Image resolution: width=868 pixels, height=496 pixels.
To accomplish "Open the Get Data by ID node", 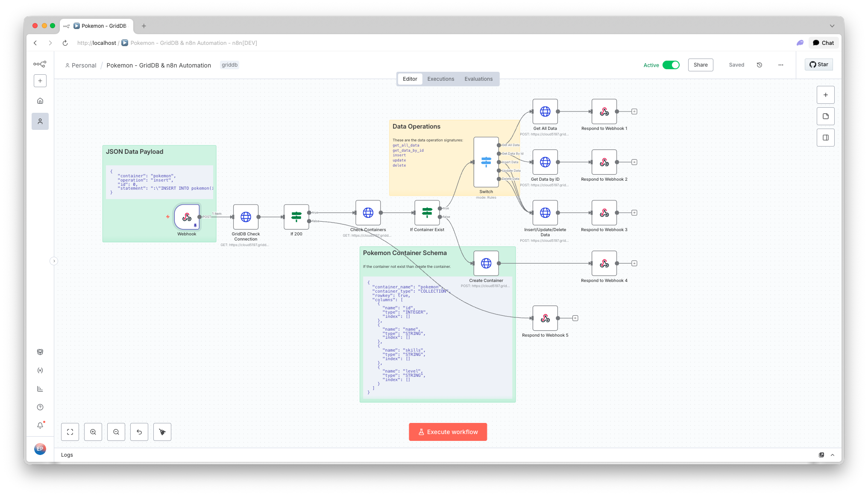I will (545, 162).
